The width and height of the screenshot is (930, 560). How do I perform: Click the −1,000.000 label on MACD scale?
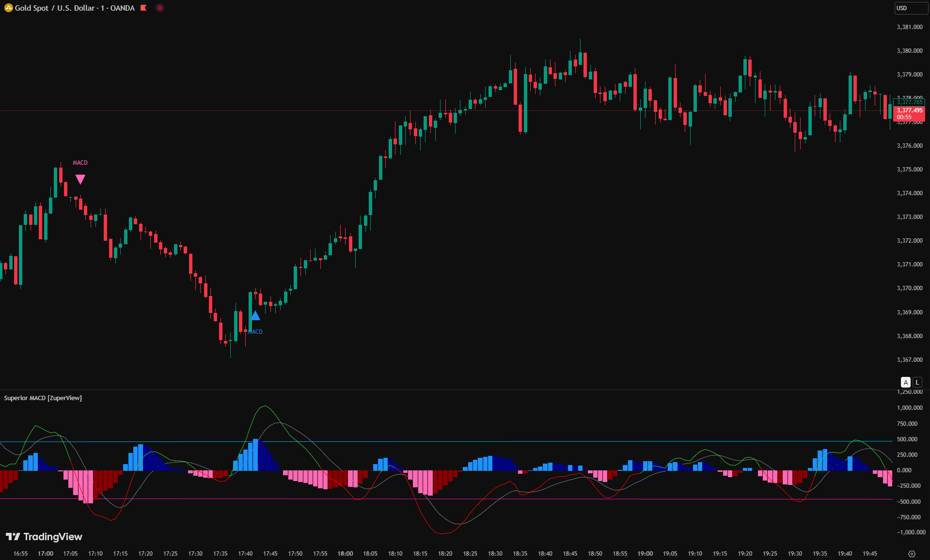click(x=911, y=532)
